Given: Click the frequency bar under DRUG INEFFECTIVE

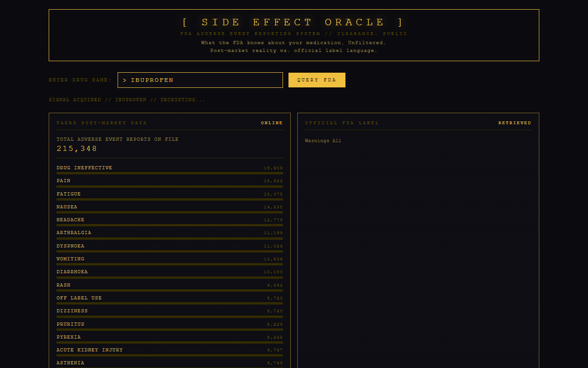Looking at the screenshot, I should pos(170,173).
